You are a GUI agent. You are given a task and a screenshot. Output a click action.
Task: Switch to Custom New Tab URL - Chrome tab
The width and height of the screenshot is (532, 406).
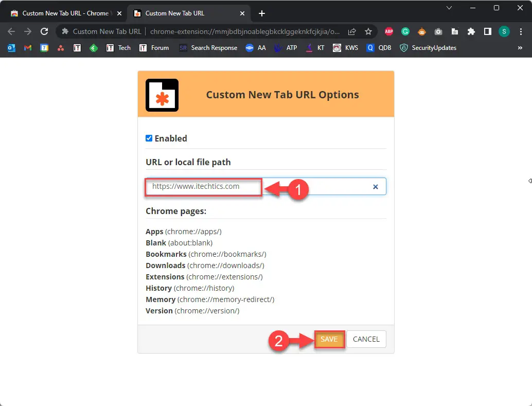[x=63, y=13]
